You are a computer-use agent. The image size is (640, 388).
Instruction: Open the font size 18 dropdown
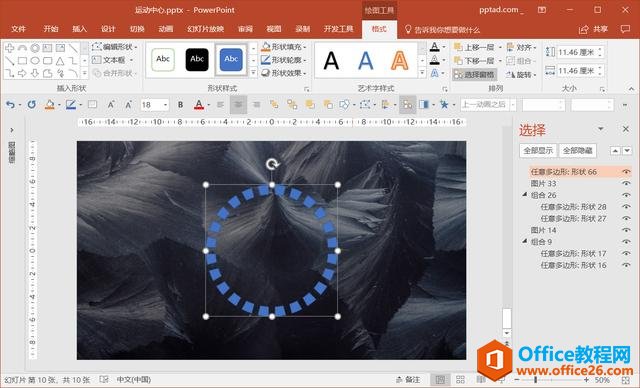[x=165, y=105]
